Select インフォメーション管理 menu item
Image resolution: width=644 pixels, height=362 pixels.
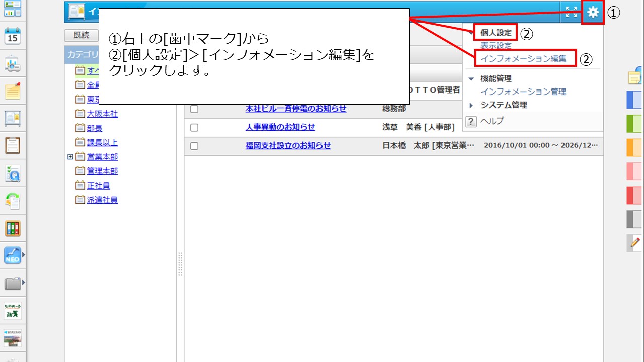523,92
